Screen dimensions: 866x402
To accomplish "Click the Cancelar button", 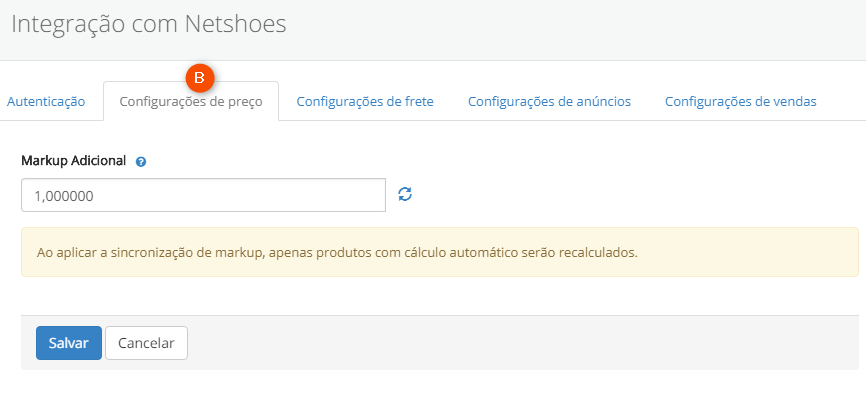I will point(146,343).
